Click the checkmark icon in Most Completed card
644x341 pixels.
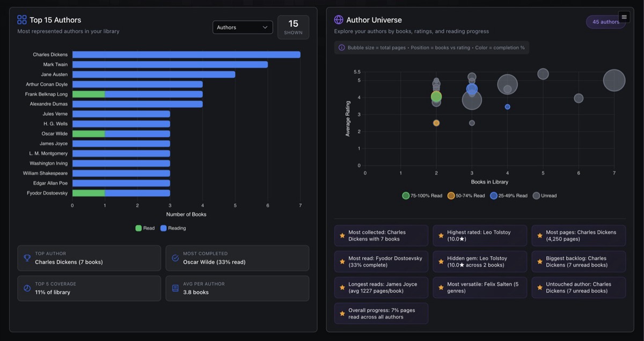tap(175, 258)
